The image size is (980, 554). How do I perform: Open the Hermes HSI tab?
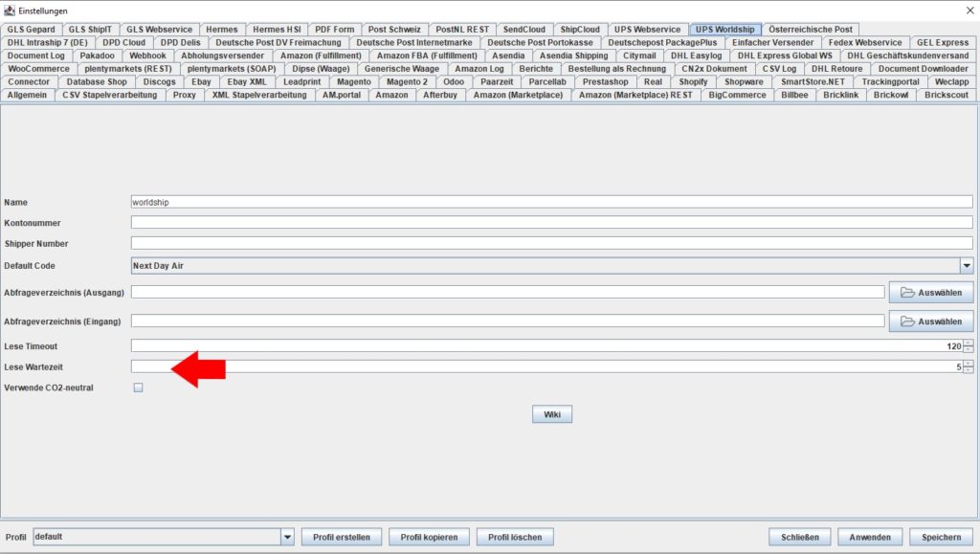(277, 30)
